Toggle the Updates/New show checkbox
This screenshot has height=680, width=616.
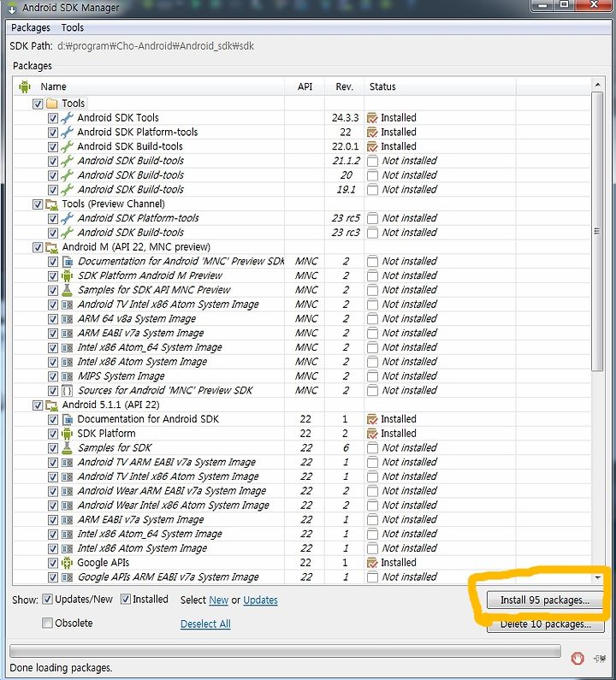click(47, 600)
